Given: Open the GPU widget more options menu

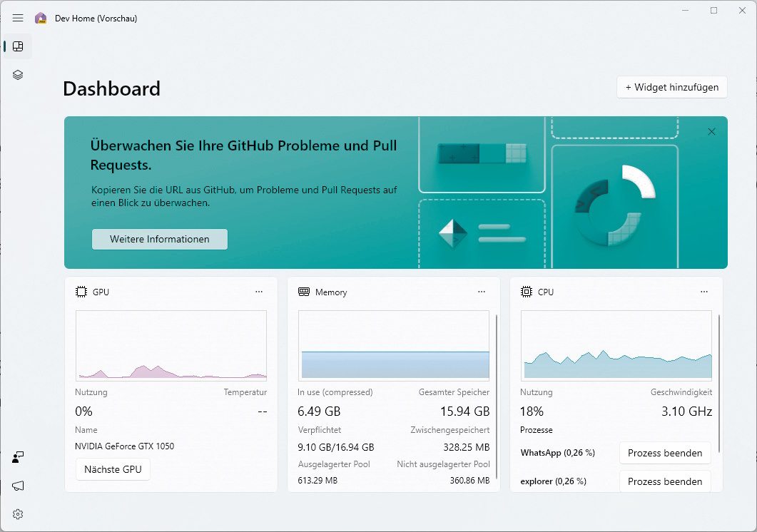Looking at the screenshot, I should click(x=259, y=292).
